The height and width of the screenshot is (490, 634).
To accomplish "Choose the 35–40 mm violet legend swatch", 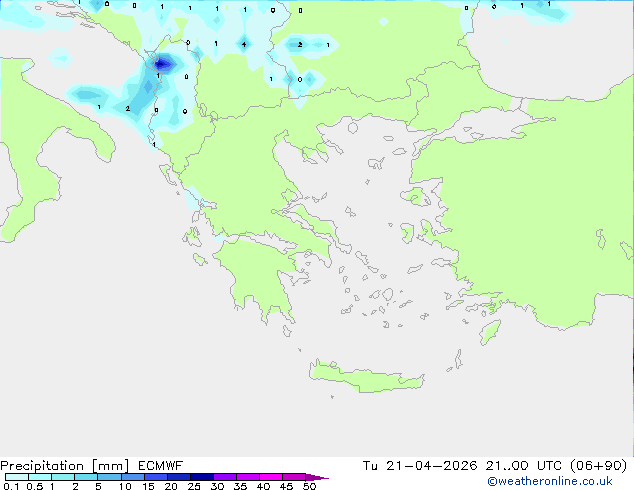I will click(247, 477).
